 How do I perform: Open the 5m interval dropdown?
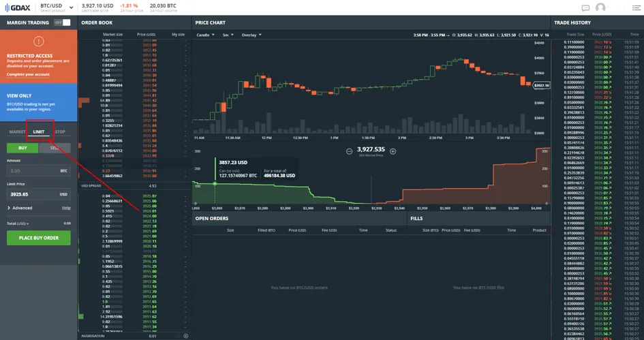(x=228, y=35)
